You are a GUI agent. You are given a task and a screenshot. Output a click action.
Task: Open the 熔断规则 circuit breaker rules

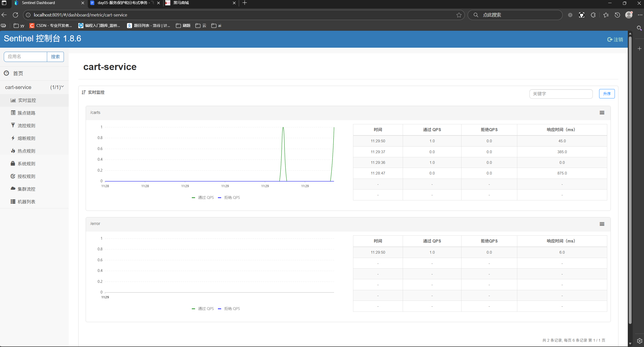tap(26, 138)
